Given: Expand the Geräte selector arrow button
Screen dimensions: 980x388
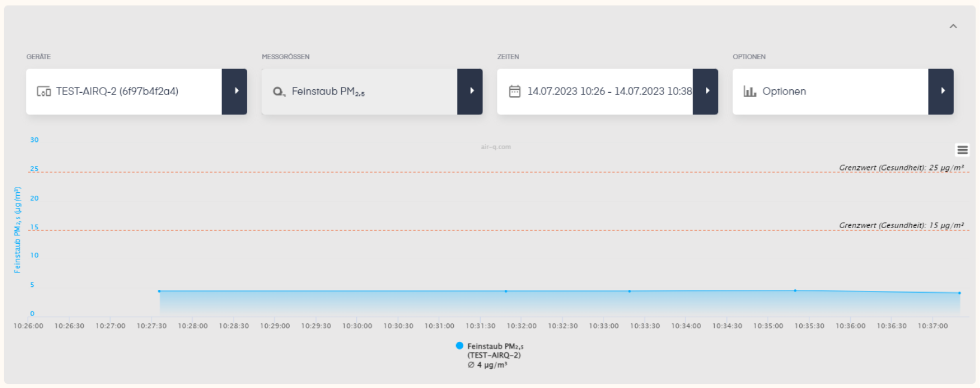Looking at the screenshot, I should (235, 92).
